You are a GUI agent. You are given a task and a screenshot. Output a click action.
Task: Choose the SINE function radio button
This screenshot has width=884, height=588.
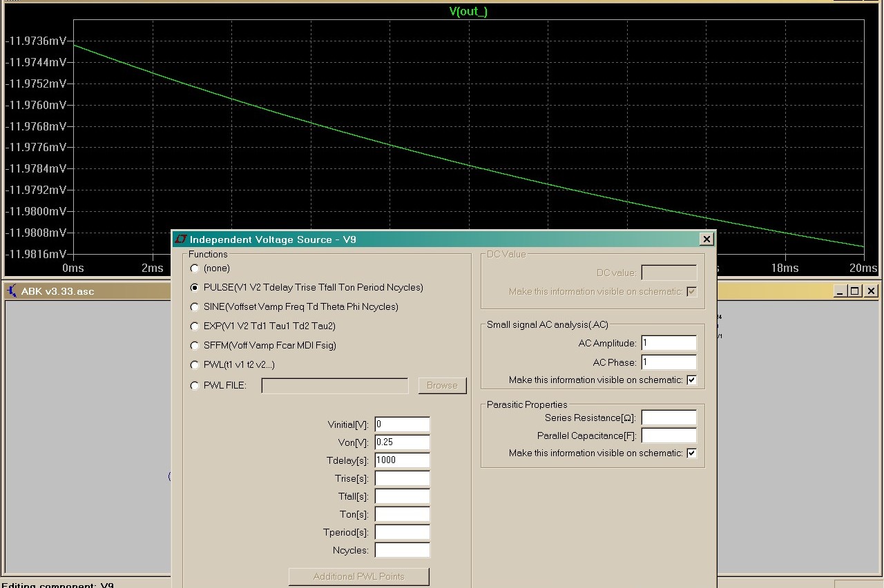195,307
